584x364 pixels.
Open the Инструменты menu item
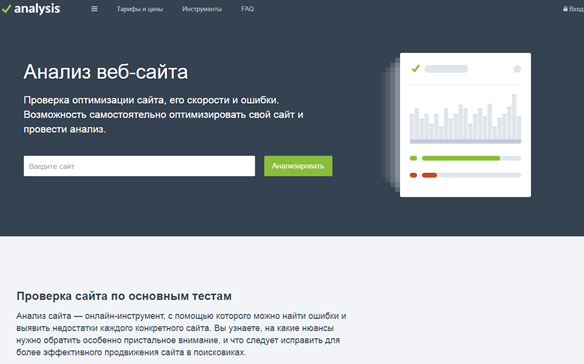202,9
